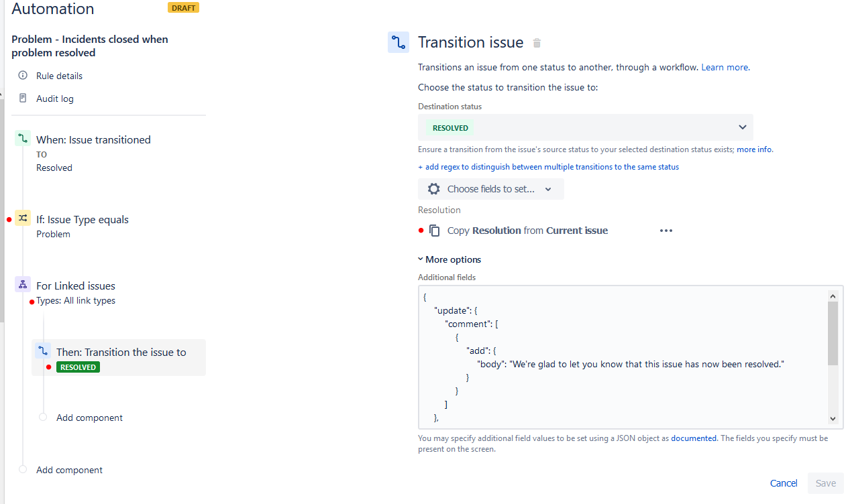The width and height of the screenshot is (850, 504).
Task: Open the three-dots menu beside Copy Resolution
Action: click(x=666, y=231)
